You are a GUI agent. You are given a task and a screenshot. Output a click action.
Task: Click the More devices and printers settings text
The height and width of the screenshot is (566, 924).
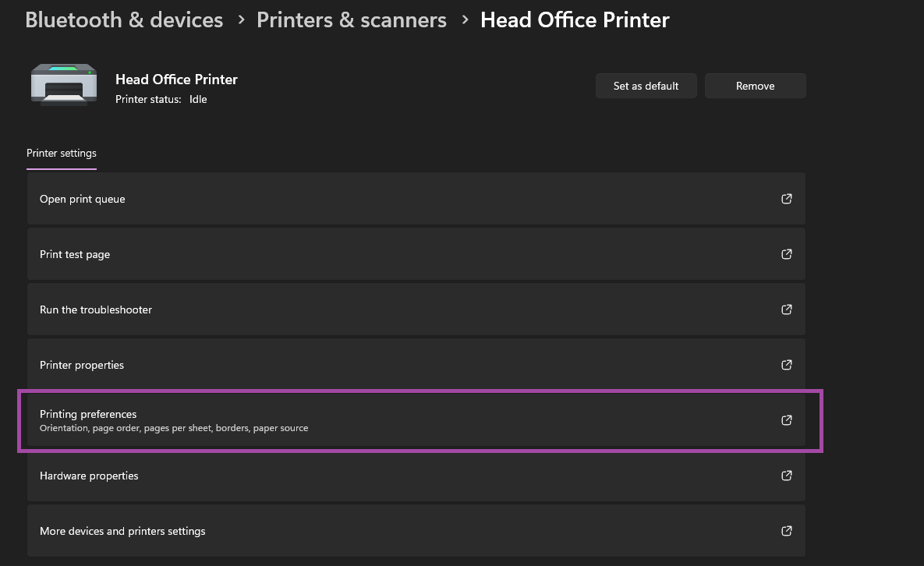[x=122, y=531]
